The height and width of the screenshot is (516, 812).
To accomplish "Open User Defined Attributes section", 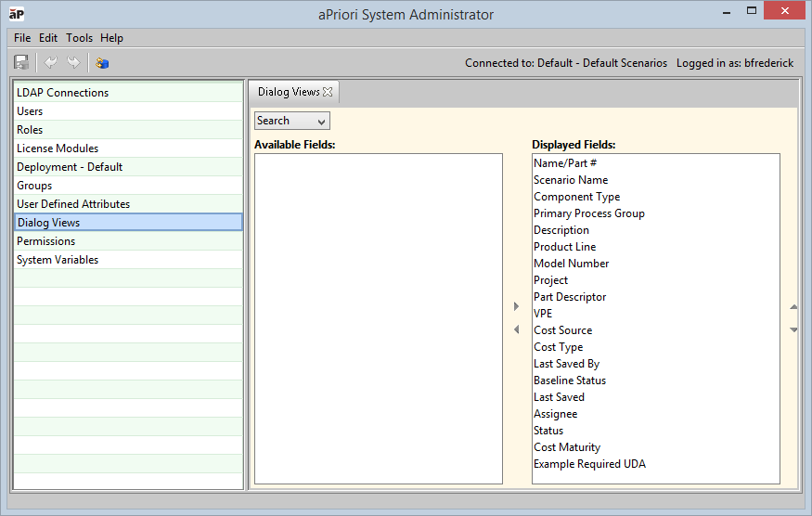I will tap(73, 204).
